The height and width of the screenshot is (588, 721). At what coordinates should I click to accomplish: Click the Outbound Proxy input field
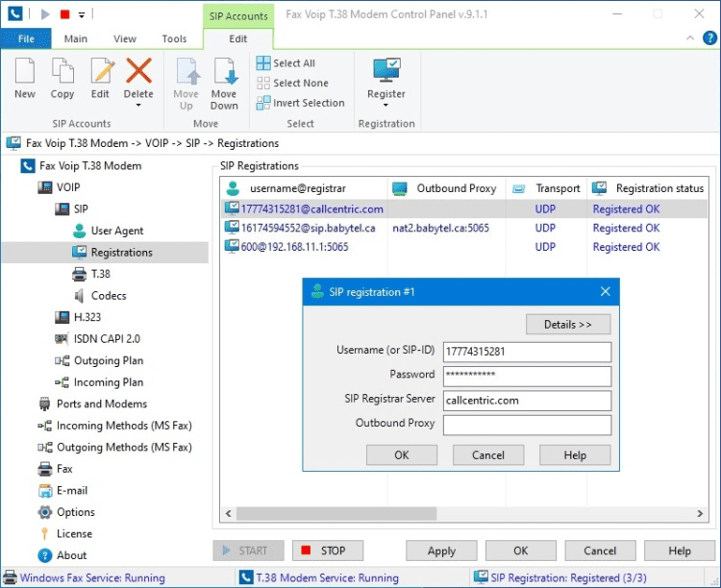(x=527, y=424)
